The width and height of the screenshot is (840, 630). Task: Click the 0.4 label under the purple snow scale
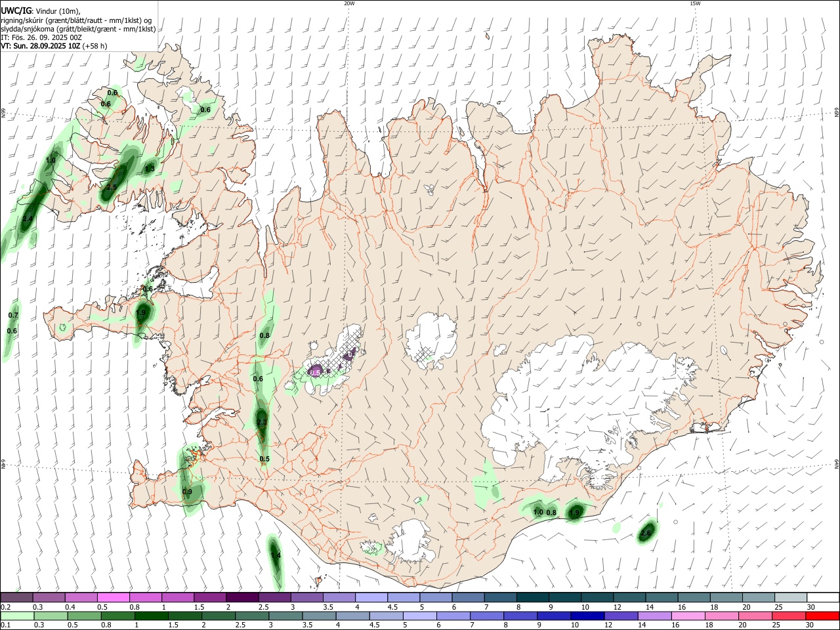click(70, 607)
